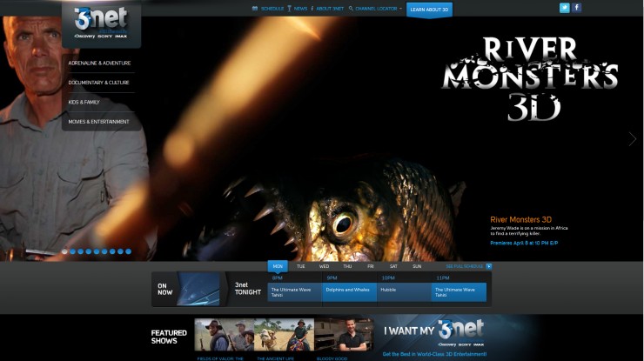
Task: Select the TUE schedule tab
Action: (300, 266)
